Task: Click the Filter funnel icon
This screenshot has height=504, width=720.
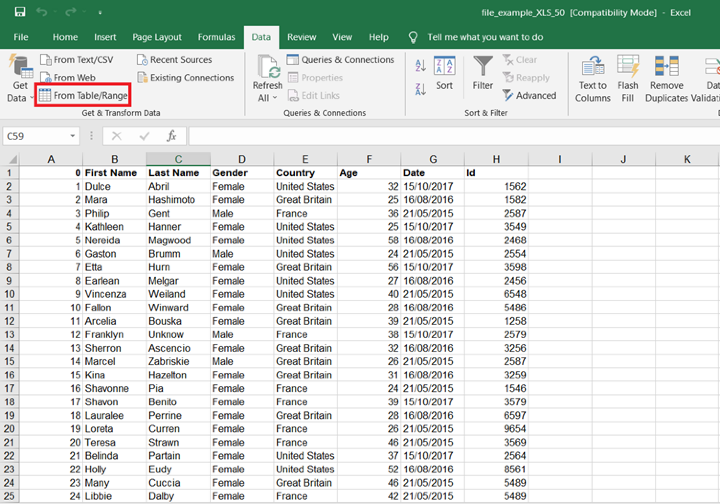Action: (x=483, y=66)
